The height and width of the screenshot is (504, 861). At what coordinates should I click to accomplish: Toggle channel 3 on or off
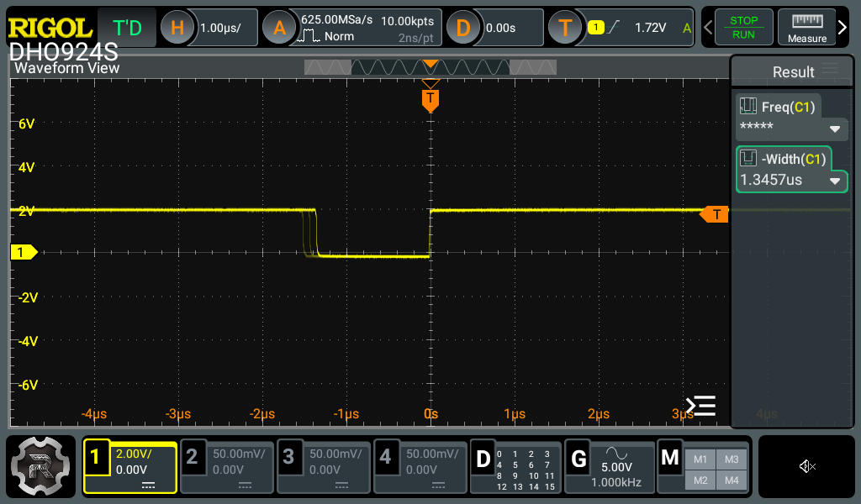288,456
